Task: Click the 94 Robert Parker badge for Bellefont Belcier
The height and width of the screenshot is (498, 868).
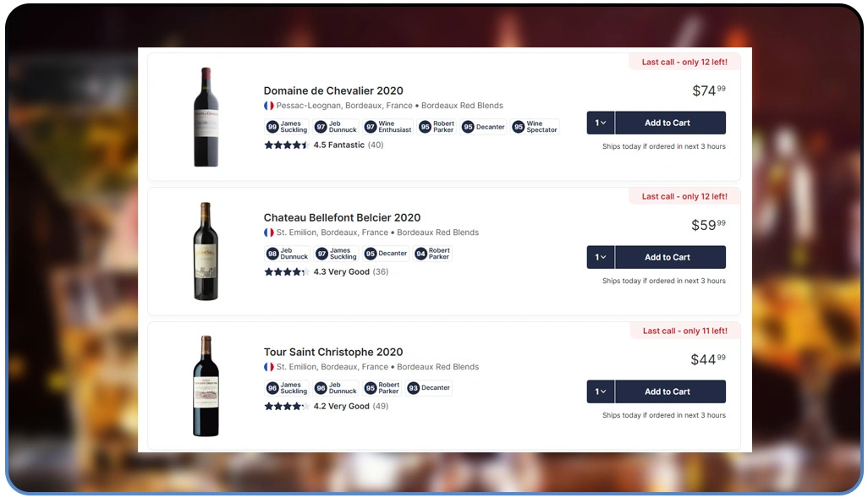Action: pos(432,254)
